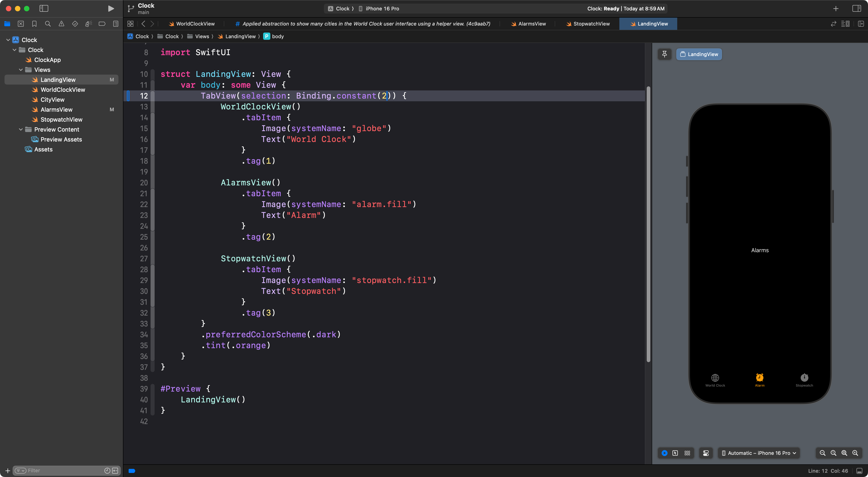Zoom out the preview canvas
The width and height of the screenshot is (868, 477).
point(822,453)
